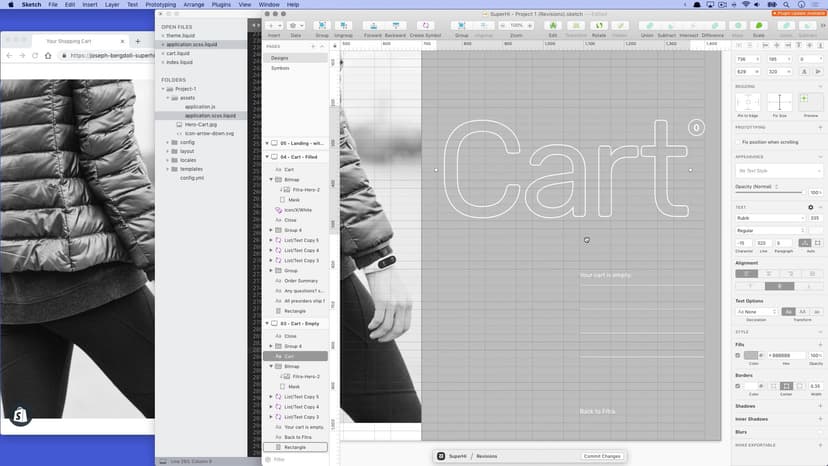Click the Create Symbol toolbar icon
This screenshot has width=828, height=466.
(x=425, y=24)
